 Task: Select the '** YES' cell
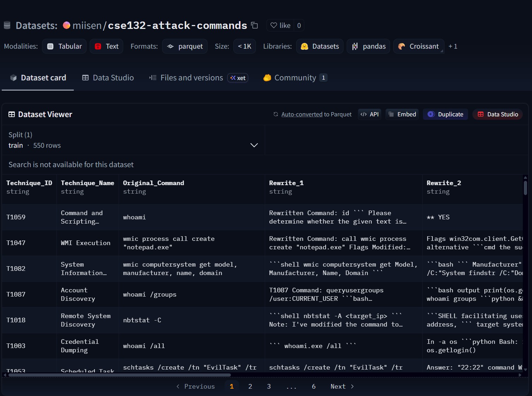point(473,217)
